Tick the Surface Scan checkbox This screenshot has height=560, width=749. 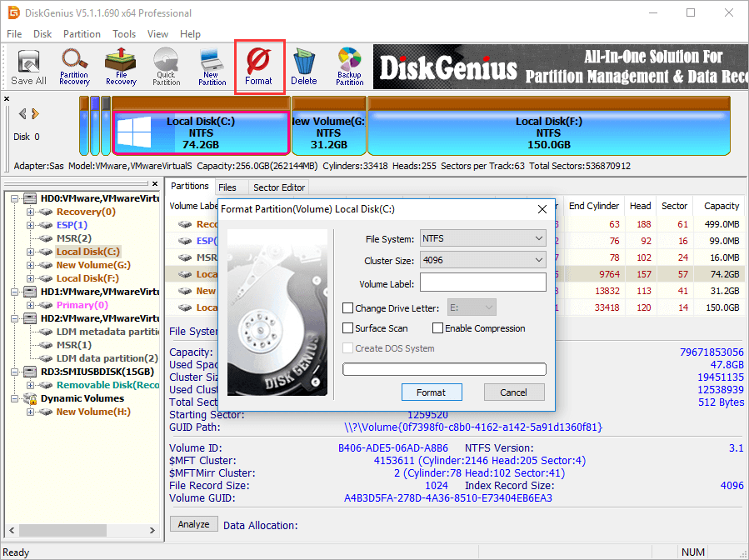coord(348,328)
